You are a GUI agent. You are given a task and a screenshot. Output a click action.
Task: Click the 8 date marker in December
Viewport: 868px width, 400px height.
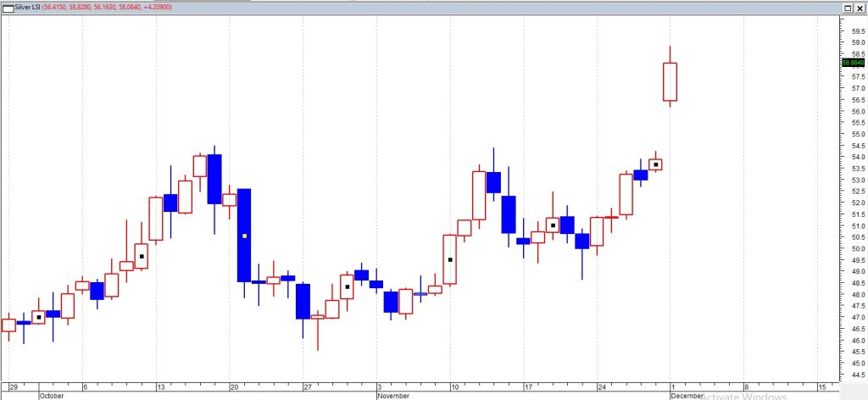point(746,386)
